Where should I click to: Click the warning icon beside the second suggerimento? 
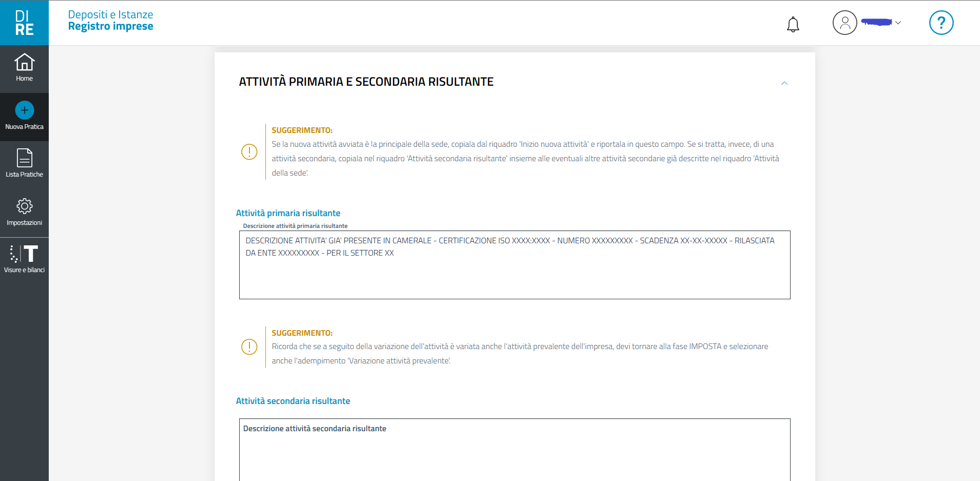point(249,347)
